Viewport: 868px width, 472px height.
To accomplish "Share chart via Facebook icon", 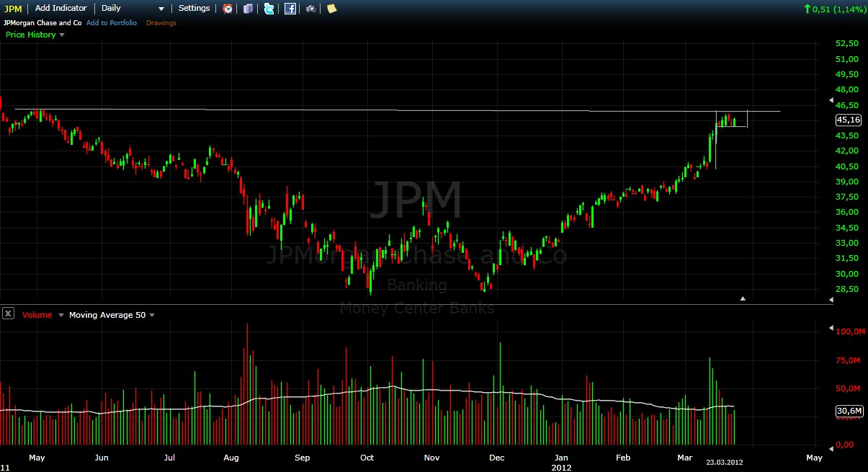I will [x=290, y=9].
